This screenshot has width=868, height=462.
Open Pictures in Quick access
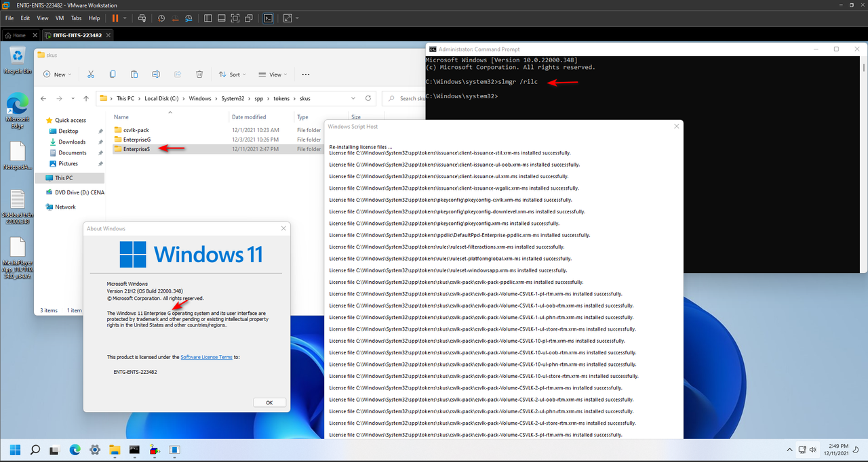[x=68, y=163]
